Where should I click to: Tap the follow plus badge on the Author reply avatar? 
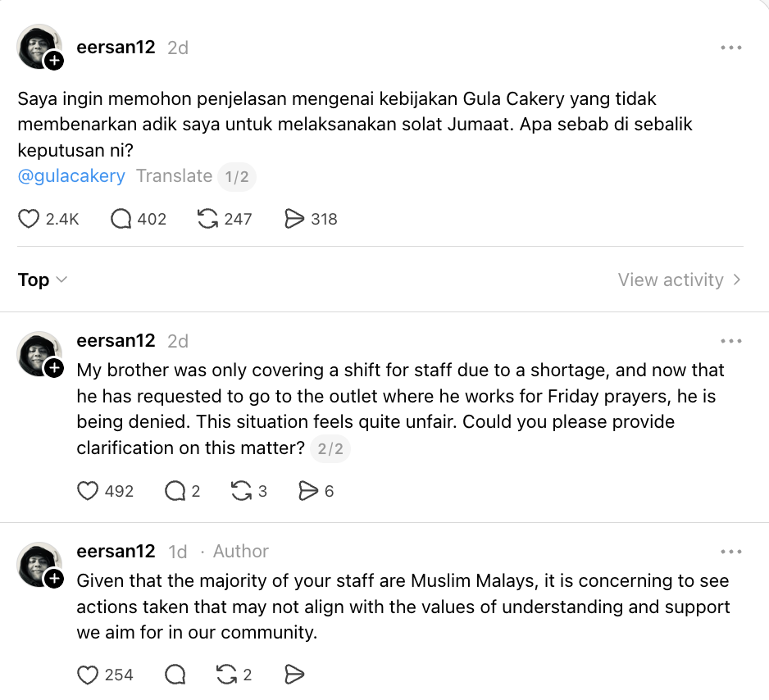[54, 580]
